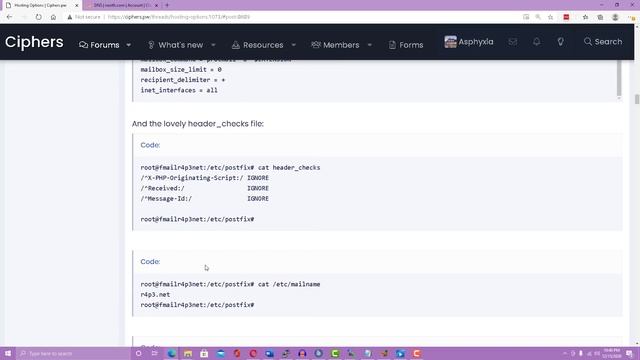The image size is (640, 360).
Task: Click the red extension icon
Action: 566,17
